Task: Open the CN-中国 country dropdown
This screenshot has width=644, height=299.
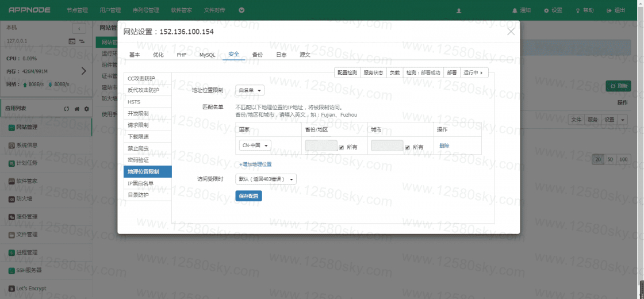Action: click(255, 145)
